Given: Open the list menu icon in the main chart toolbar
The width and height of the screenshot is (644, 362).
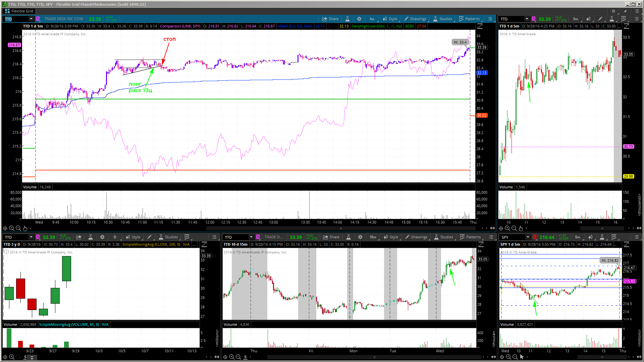Looking at the screenshot, I should tap(490, 19).
